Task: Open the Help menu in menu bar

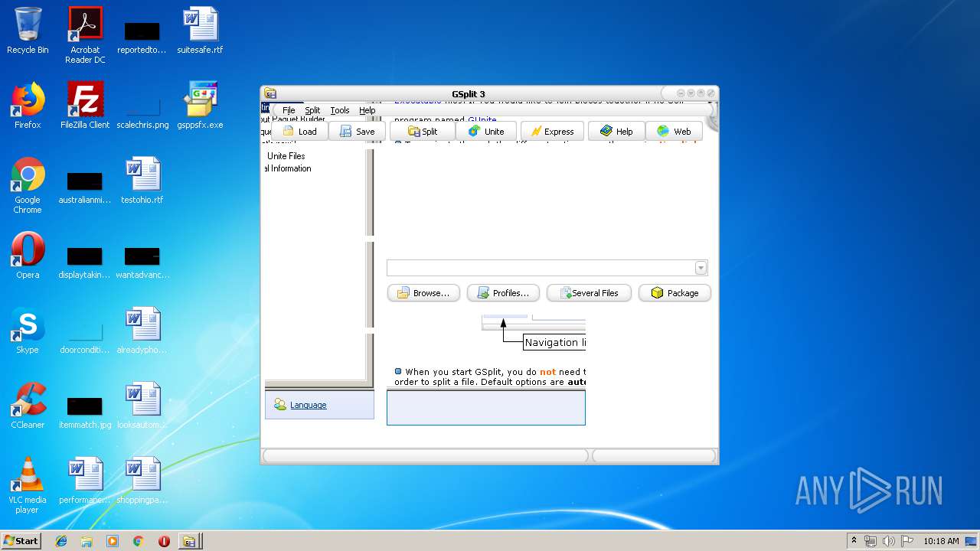Action: tap(367, 110)
